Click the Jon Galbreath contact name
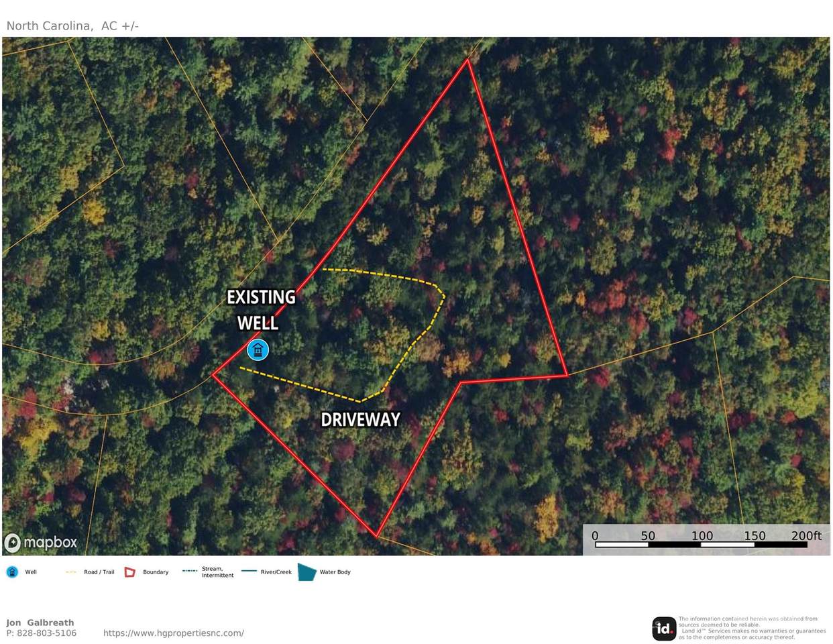The width and height of the screenshot is (833, 644). (x=40, y=623)
